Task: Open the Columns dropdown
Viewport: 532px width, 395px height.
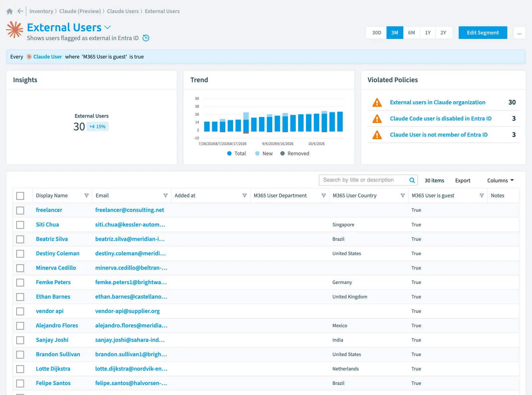Action: [500, 180]
